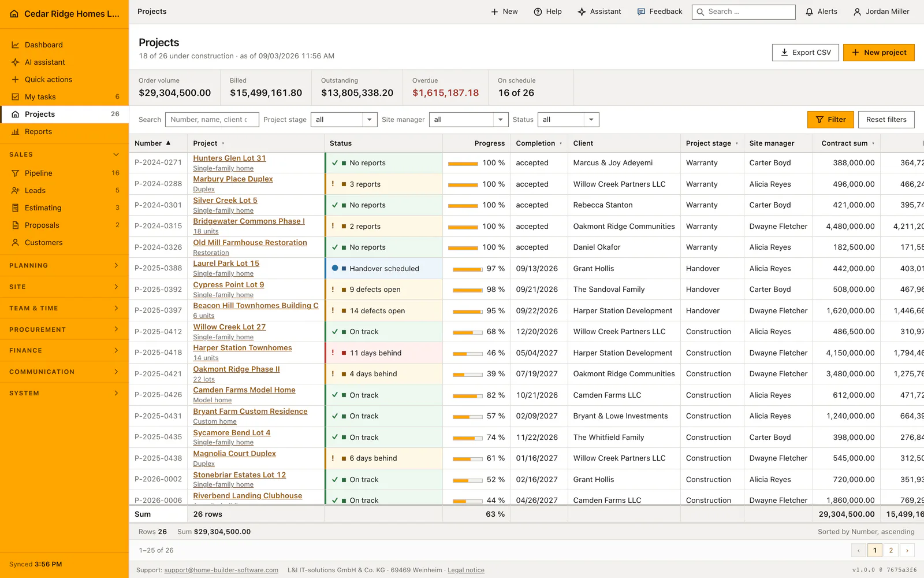Apply filters with the Filter button

point(830,120)
